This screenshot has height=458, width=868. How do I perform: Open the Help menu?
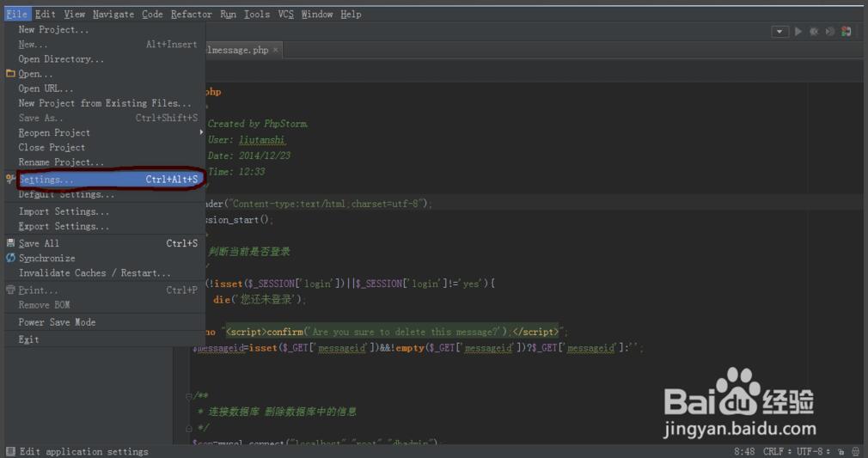351,14
